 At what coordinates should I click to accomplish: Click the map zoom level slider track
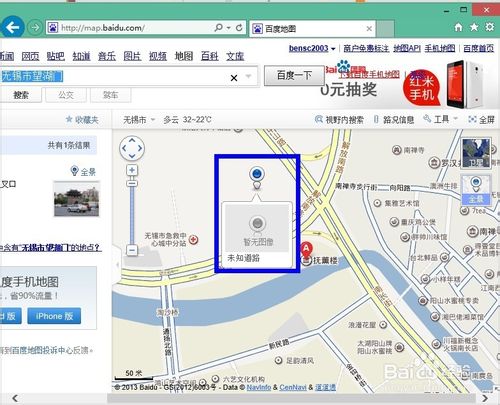(x=132, y=215)
